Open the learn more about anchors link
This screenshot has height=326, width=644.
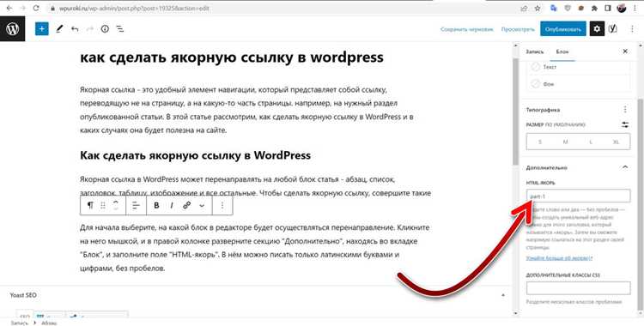(559, 258)
